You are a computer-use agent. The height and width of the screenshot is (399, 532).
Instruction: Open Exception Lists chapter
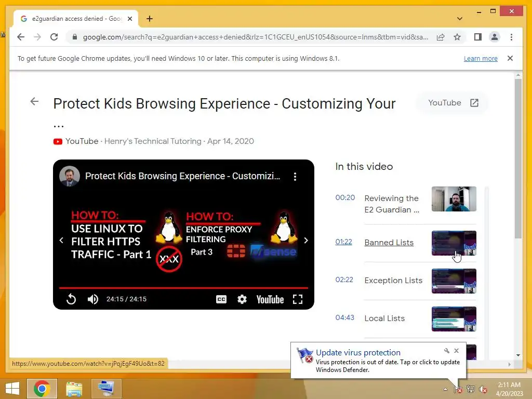(x=394, y=280)
